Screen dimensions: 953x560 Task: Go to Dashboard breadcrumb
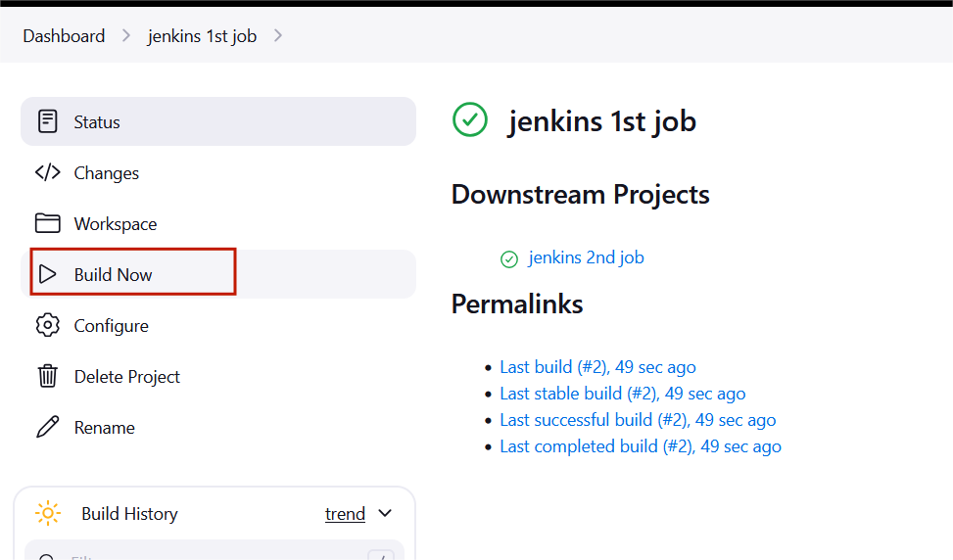[64, 36]
